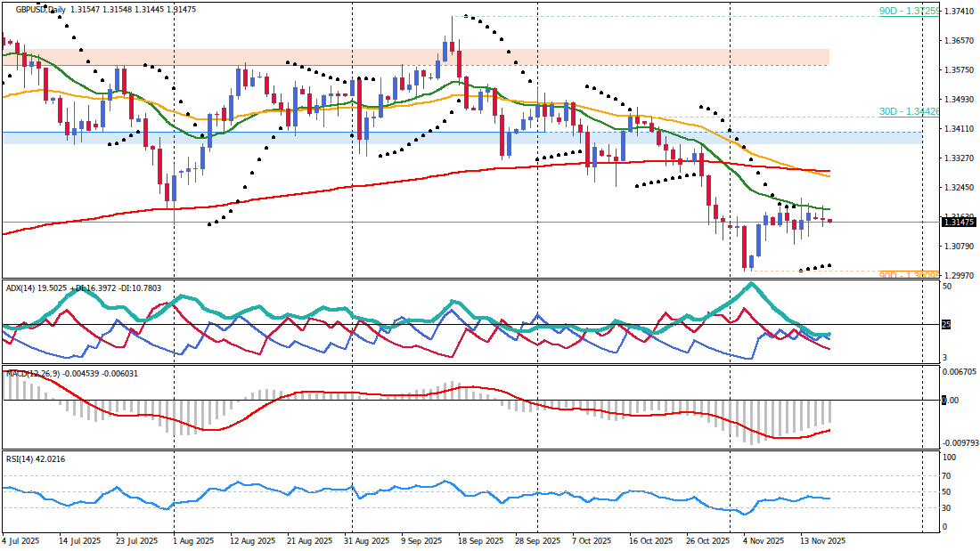Click the GBPUSD,Daily chart title
The image size is (980, 551).
41,10
